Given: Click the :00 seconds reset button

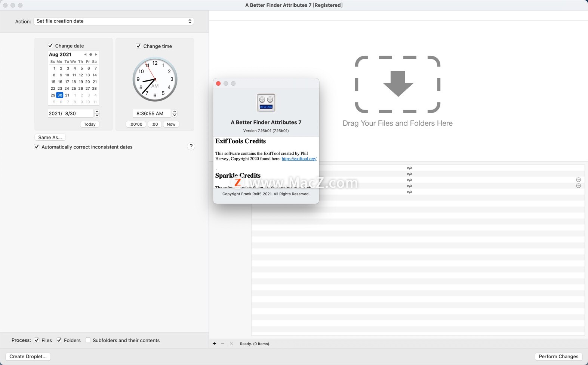Looking at the screenshot, I should coord(155,124).
